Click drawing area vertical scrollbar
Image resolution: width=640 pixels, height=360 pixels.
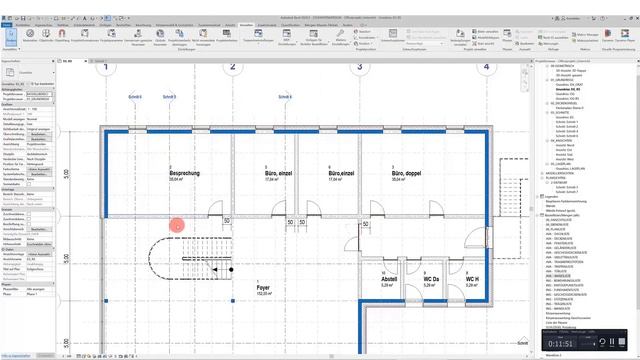click(531, 208)
